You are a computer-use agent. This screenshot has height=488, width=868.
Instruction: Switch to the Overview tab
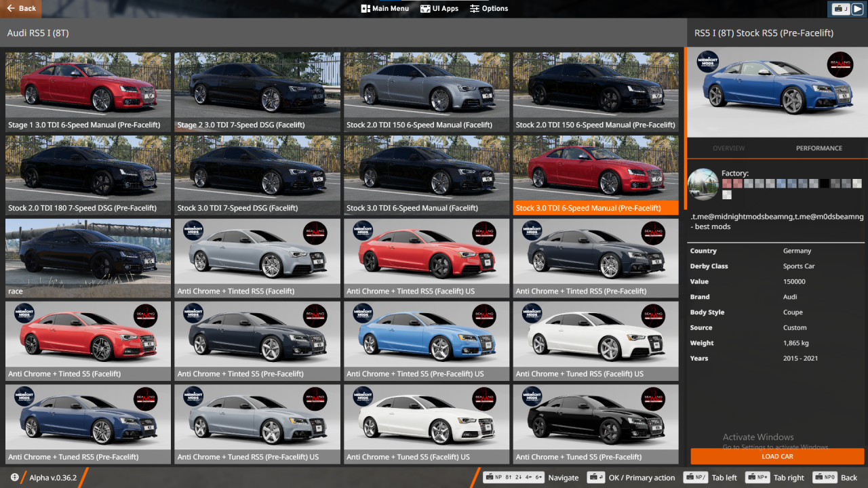click(729, 148)
